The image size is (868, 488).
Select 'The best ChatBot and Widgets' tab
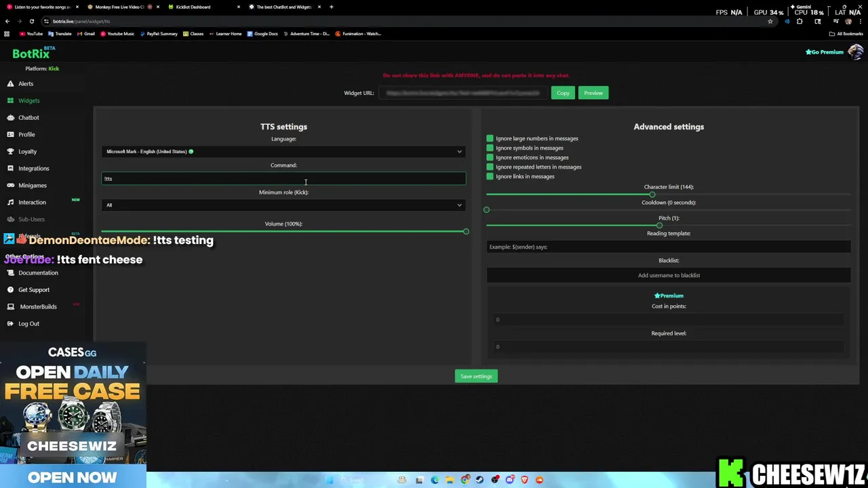point(283,7)
